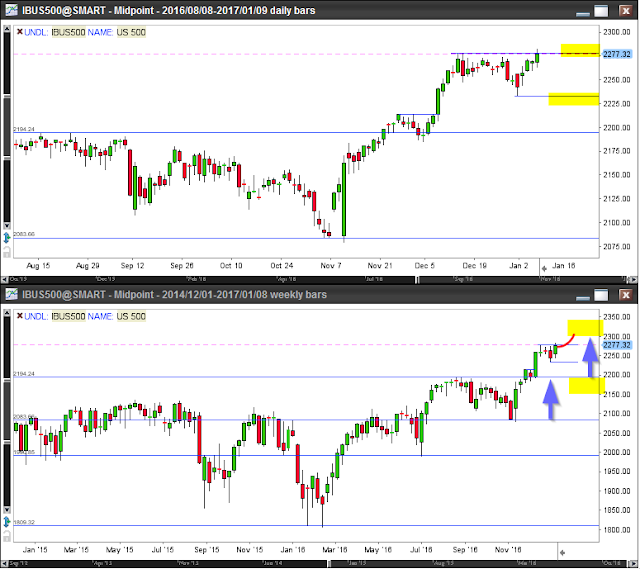Maximize the weekly bars chart window
Viewport: 640px width, 569px height.
[x=601, y=295]
